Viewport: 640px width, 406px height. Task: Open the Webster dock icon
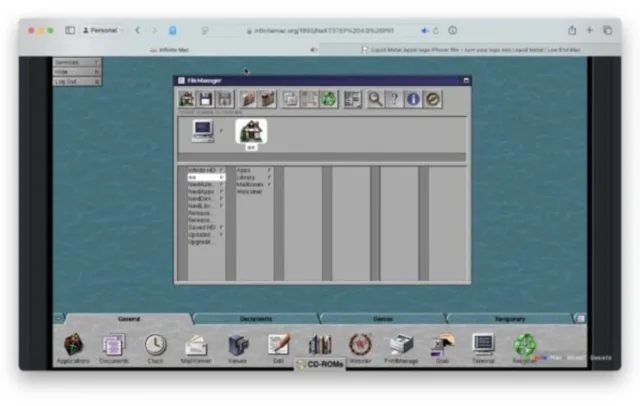tap(360, 344)
